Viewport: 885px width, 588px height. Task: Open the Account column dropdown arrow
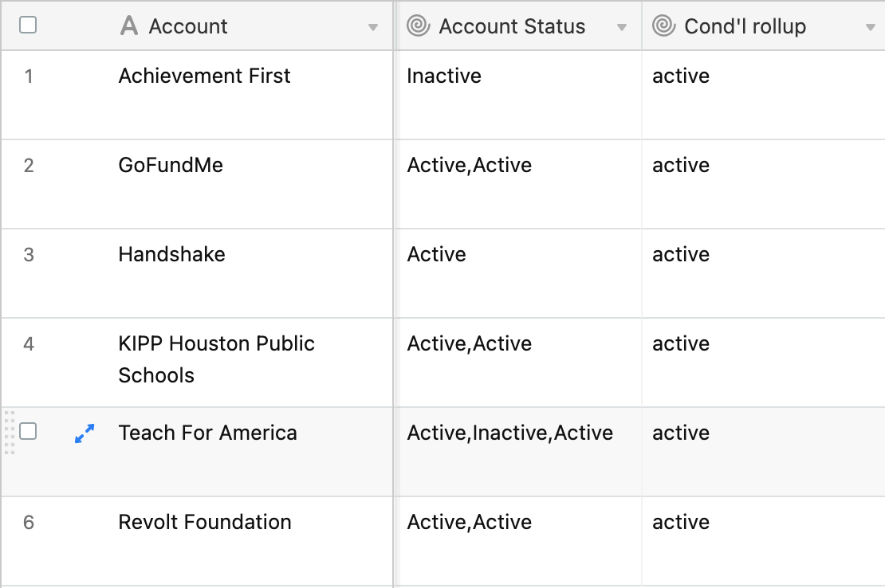[372, 27]
